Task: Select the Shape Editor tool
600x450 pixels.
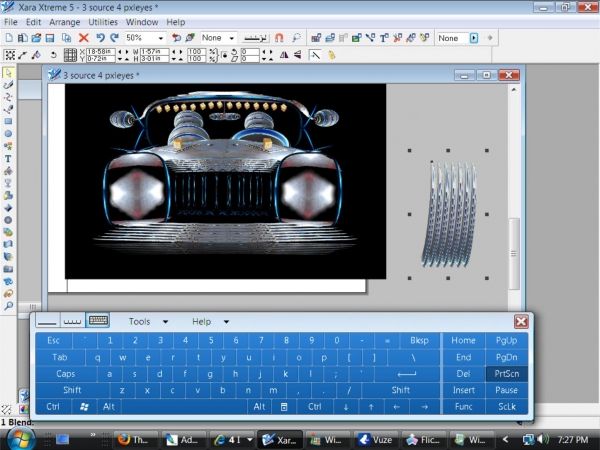Action: tap(8, 97)
